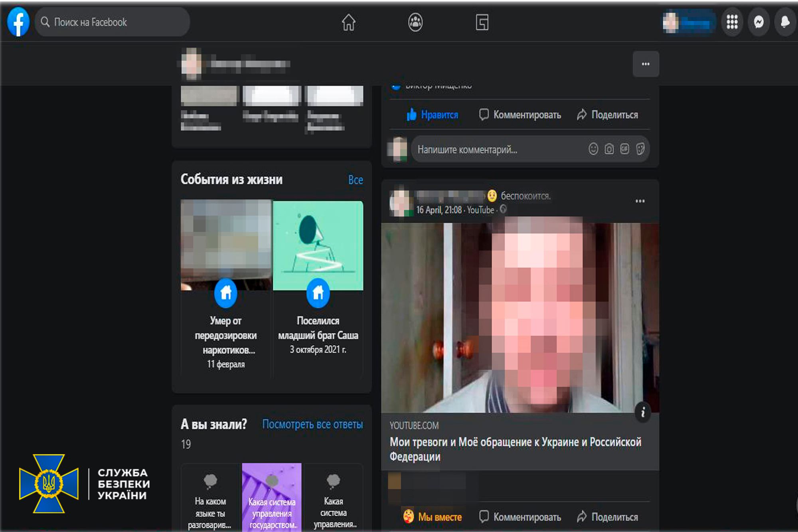
Task: Open Посмотреть все ответы link
Action: pos(312,424)
